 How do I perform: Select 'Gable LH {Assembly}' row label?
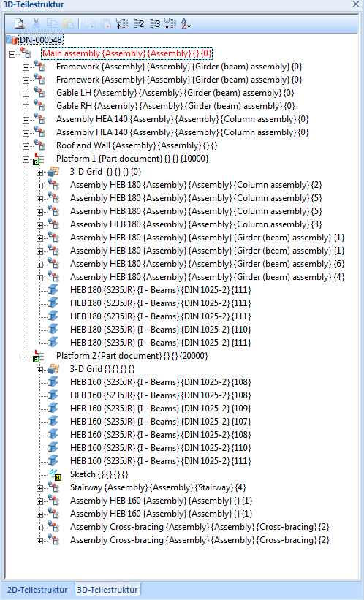click(x=175, y=93)
